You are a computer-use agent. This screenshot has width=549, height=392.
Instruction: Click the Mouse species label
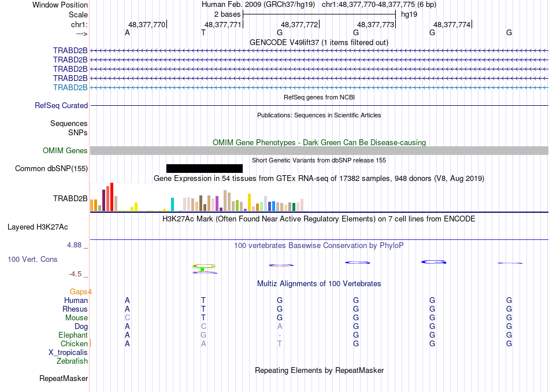point(76,318)
